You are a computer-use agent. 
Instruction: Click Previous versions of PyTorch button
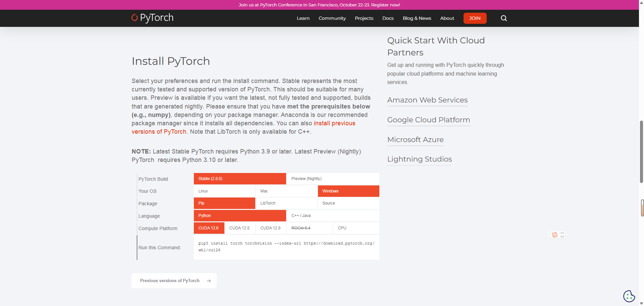tap(174, 281)
